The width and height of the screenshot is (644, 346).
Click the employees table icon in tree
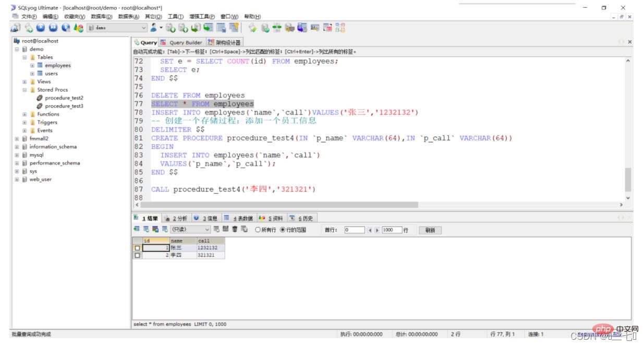point(40,66)
